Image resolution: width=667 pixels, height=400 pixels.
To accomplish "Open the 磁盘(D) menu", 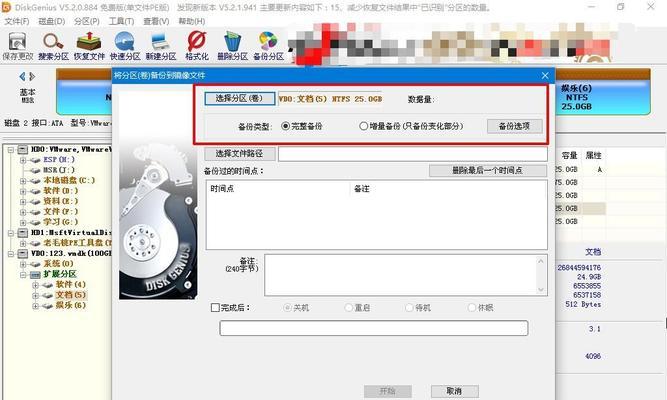I will 51,21.
